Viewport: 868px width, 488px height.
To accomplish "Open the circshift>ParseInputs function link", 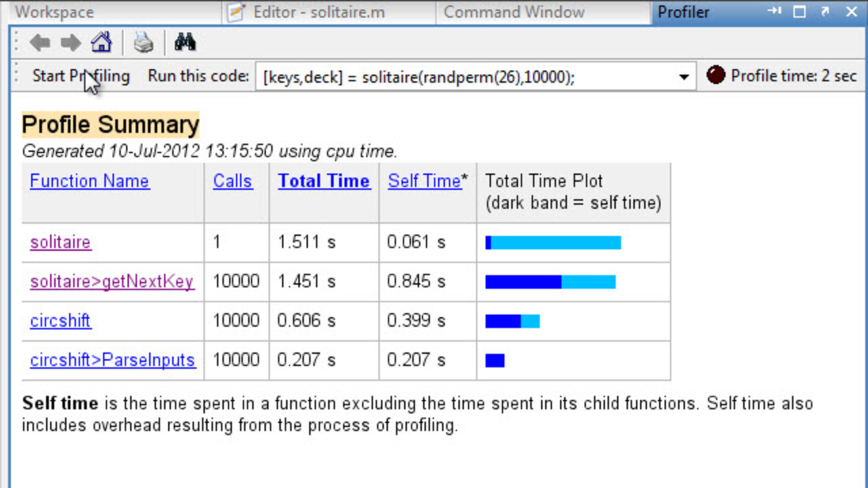I will click(x=113, y=360).
